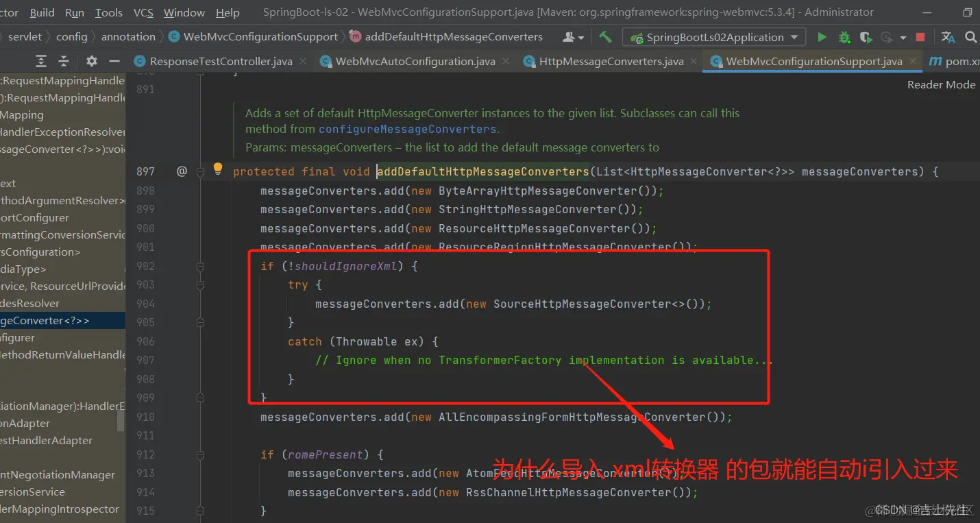Click the profiler run icon
This screenshot has width=980, height=523.
point(887,37)
